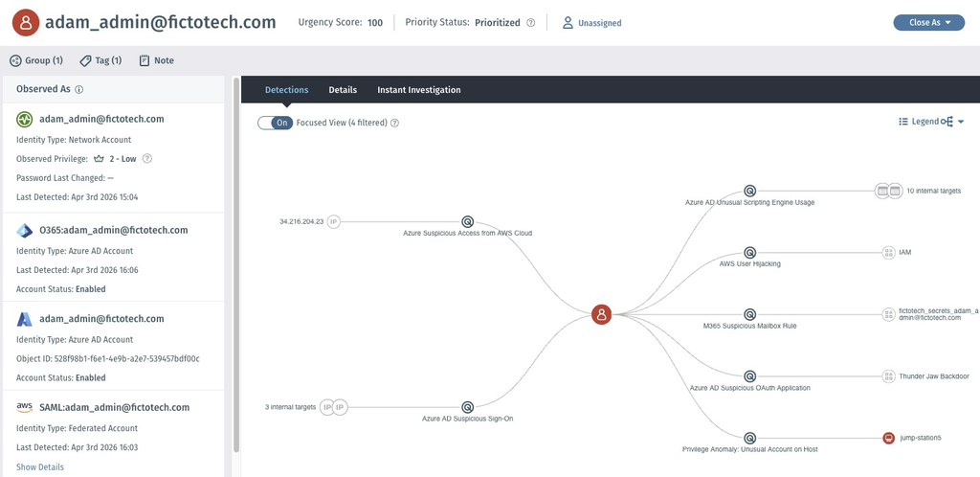Click Show Details link under SAML account
This screenshot has width=980, height=477.
[40, 467]
